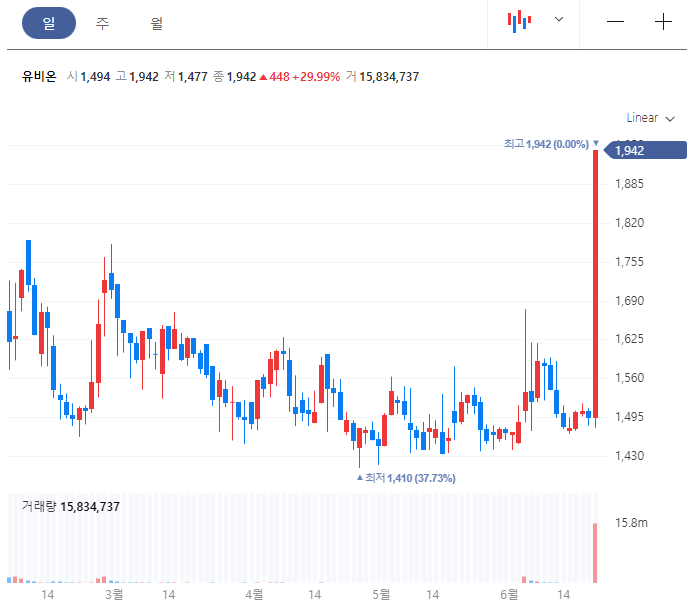695x616 pixels.
Task: Click the 유비온 stock name
Action: coord(39,77)
